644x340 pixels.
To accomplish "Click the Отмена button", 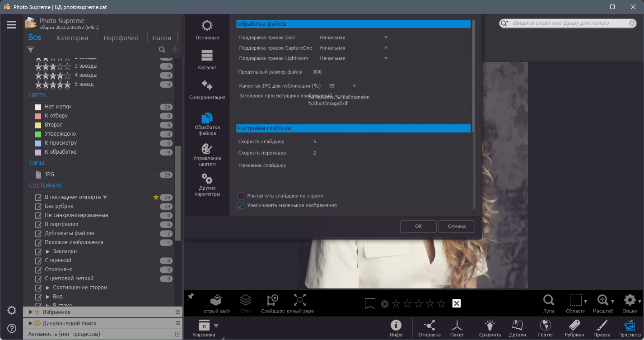I will (457, 227).
